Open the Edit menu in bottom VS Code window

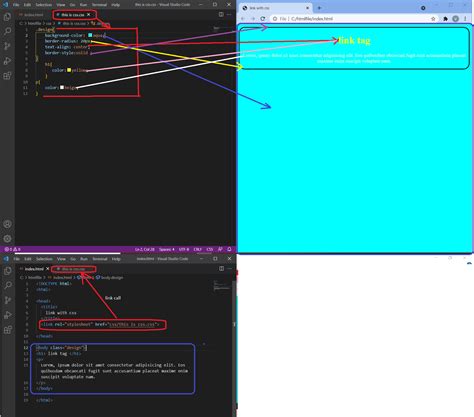pos(28,259)
